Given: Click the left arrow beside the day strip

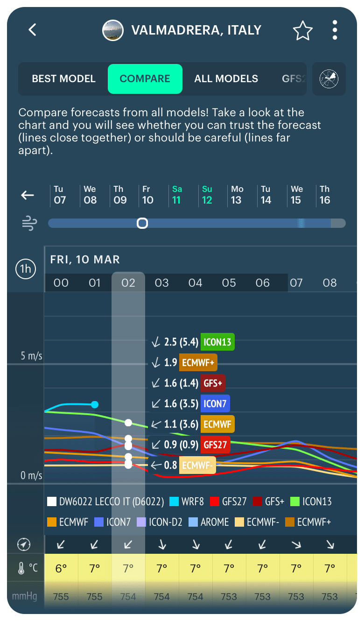Looking at the screenshot, I should [27, 196].
